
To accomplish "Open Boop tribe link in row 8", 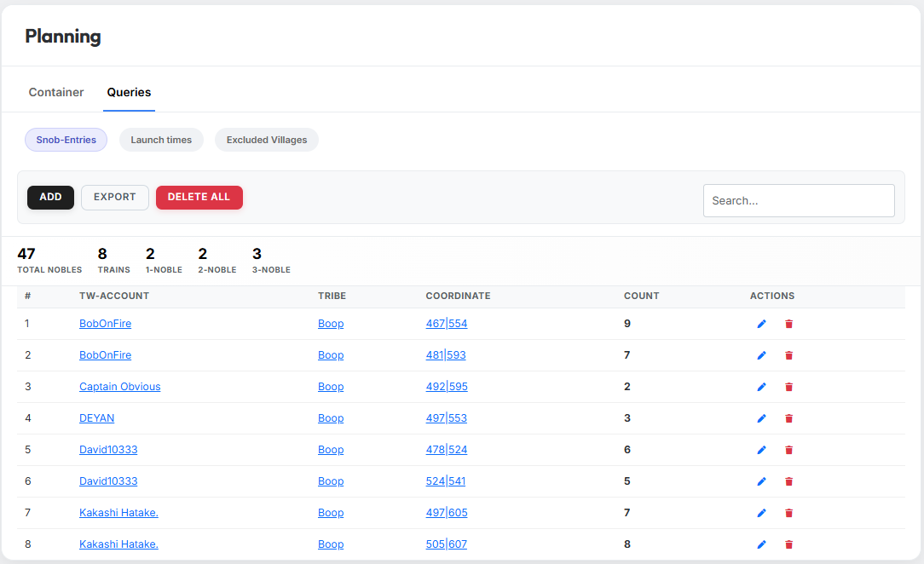I will [x=331, y=544].
